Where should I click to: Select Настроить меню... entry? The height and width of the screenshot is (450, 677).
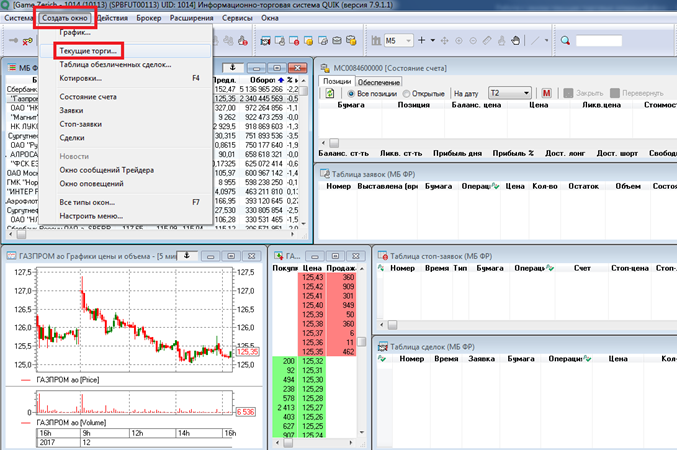pyautogui.click(x=125, y=216)
